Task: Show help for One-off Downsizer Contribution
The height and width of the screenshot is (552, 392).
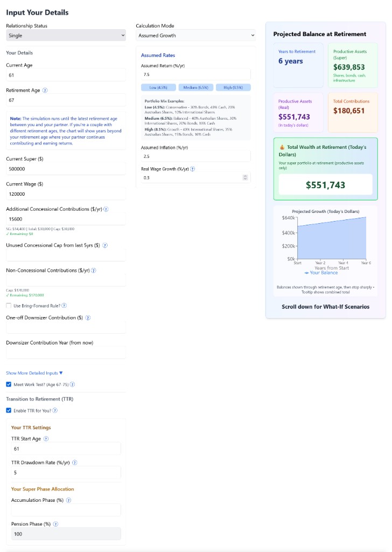Action: pos(88,318)
